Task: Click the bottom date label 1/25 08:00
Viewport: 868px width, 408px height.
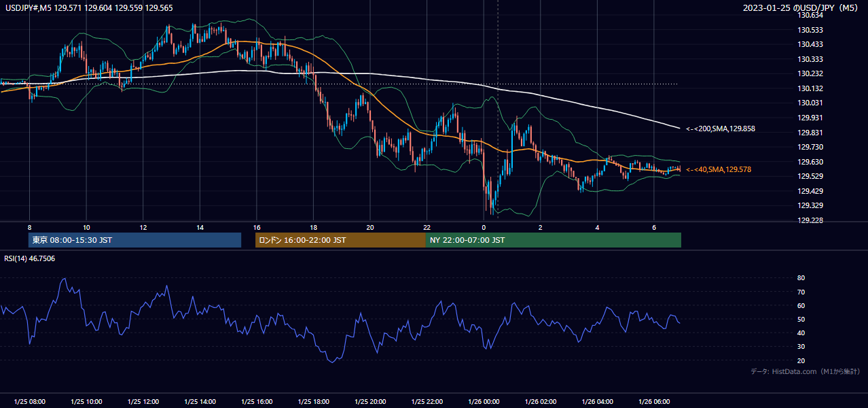Action: (29, 402)
